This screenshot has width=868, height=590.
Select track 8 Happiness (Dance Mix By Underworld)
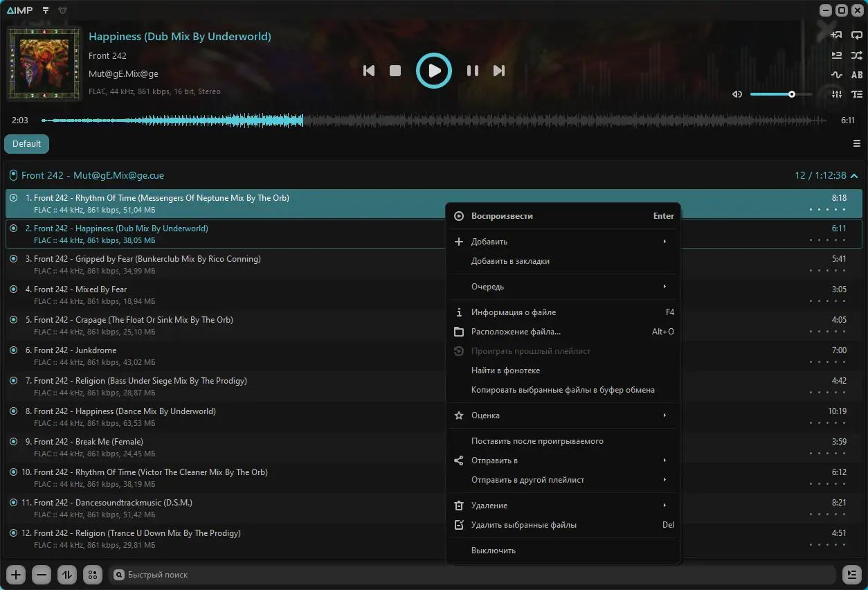[434, 418]
